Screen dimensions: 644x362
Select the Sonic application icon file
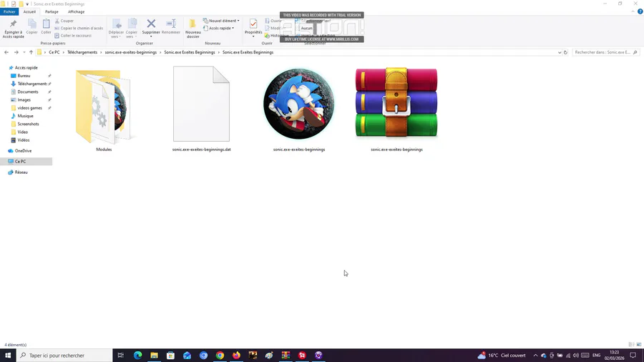click(x=299, y=109)
